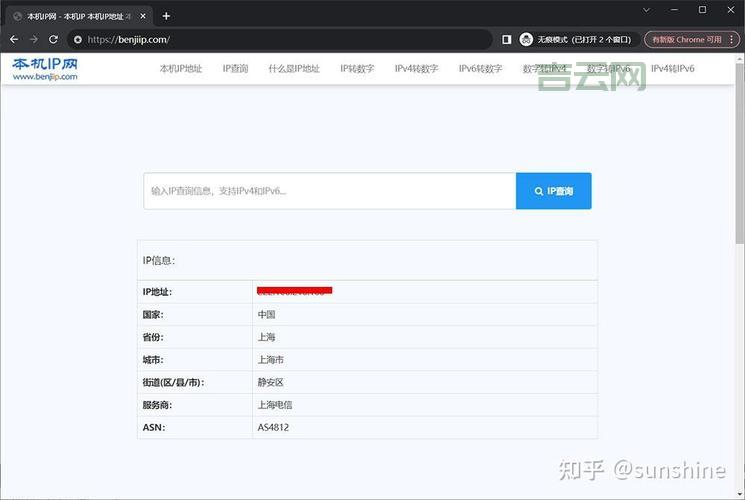Open the 本机IP地址 nav item
This screenshot has width=745, height=500.
[x=181, y=69]
